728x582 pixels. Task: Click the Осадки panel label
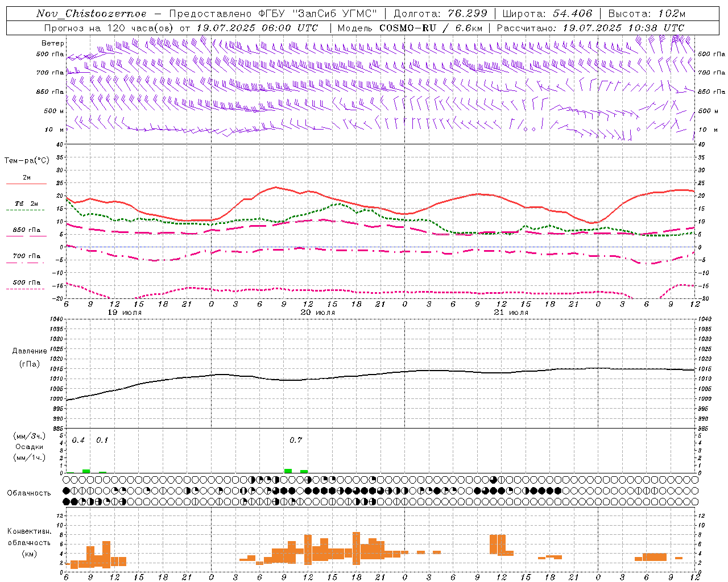pos(30,447)
